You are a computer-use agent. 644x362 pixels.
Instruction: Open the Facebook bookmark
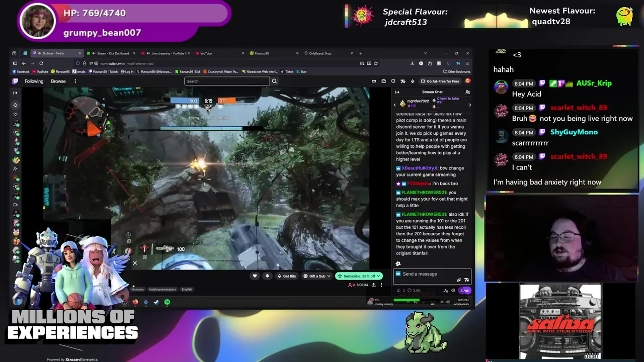tap(21, 71)
